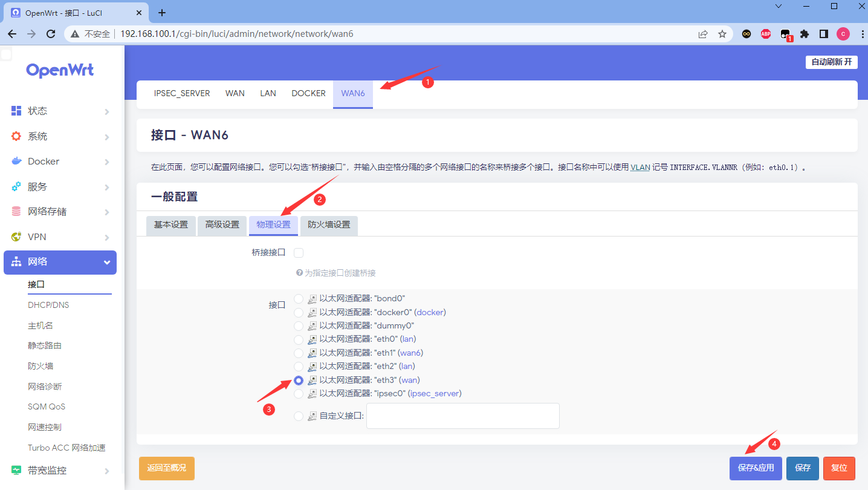The width and height of the screenshot is (868, 490).
Task: Click the browser forward arrow
Action: (x=31, y=34)
